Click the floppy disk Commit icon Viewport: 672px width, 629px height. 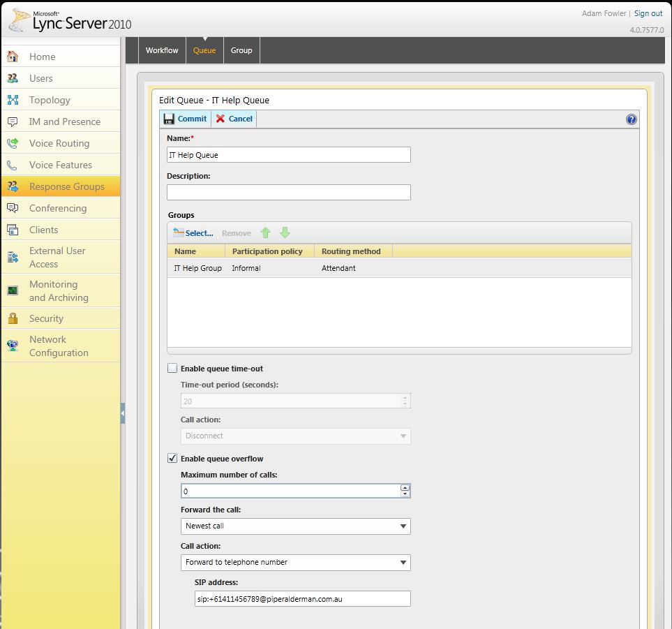(x=169, y=119)
